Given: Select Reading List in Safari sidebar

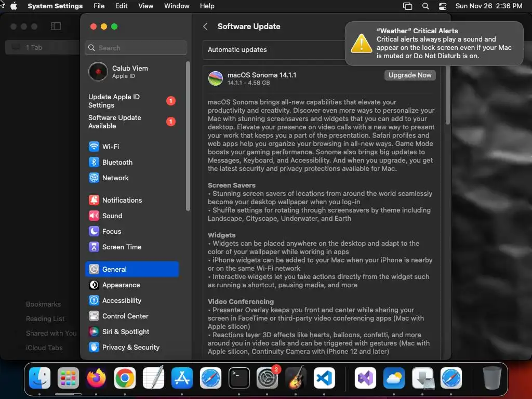Looking at the screenshot, I should [45, 319].
